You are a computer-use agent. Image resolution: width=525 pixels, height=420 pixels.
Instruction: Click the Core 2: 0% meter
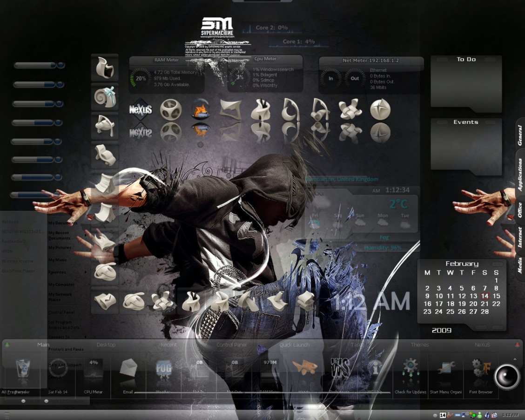tap(271, 28)
